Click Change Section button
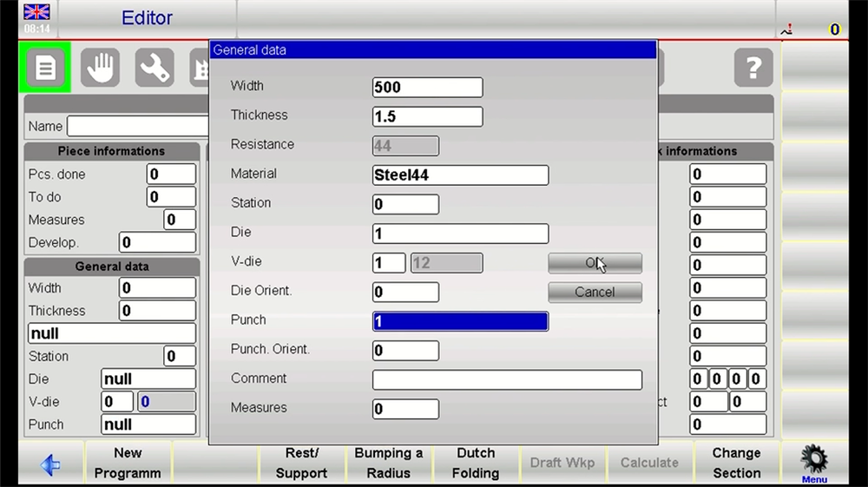 [x=736, y=463]
